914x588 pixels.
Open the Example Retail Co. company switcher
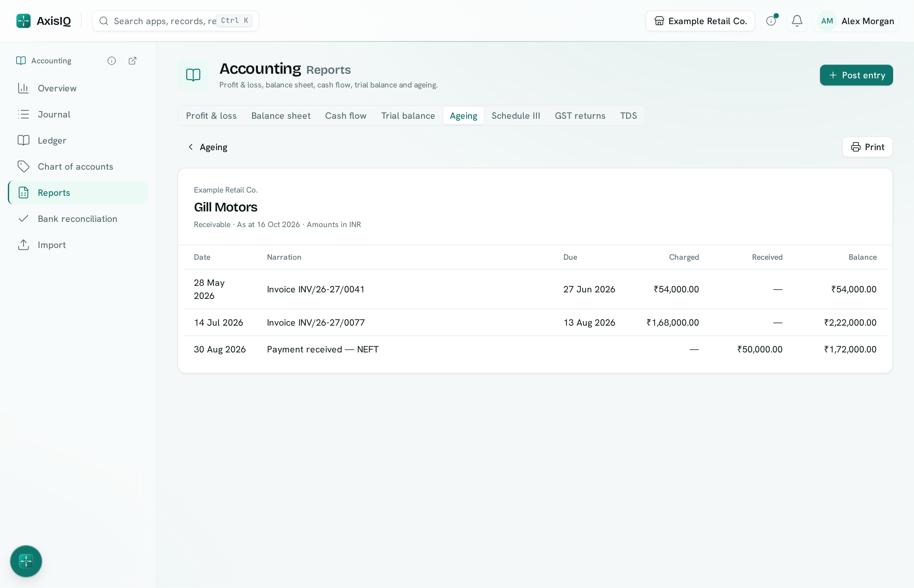pos(700,21)
